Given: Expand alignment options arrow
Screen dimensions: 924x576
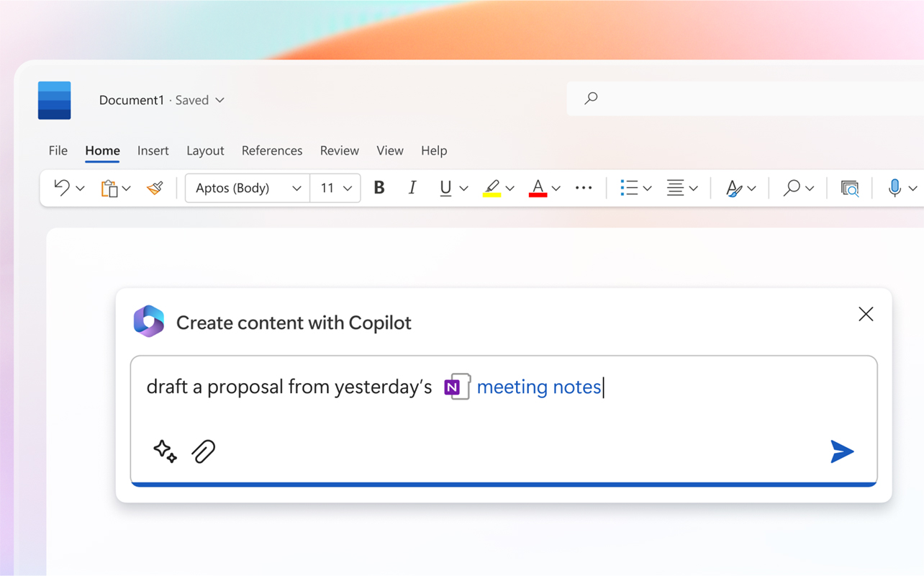Looking at the screenshot, I should click(x=693, y=189).
